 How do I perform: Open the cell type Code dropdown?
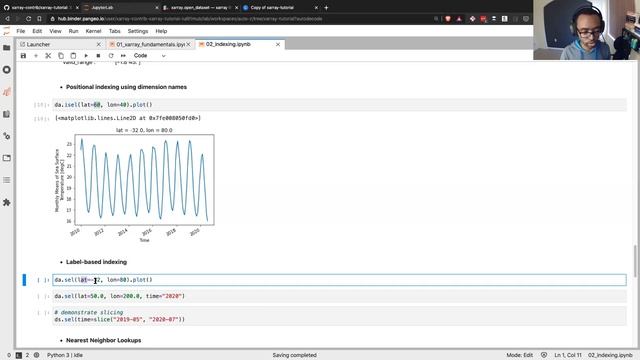coord(149,56)
